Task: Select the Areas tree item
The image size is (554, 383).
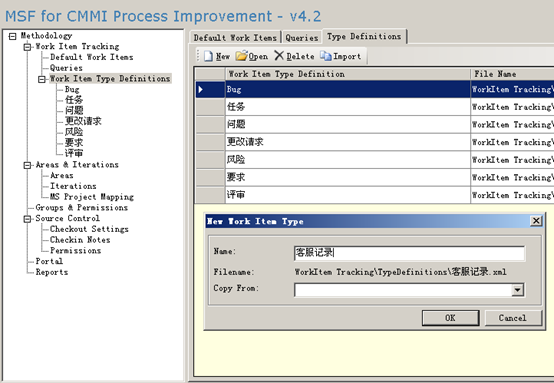Action: (x=61, y=176)
